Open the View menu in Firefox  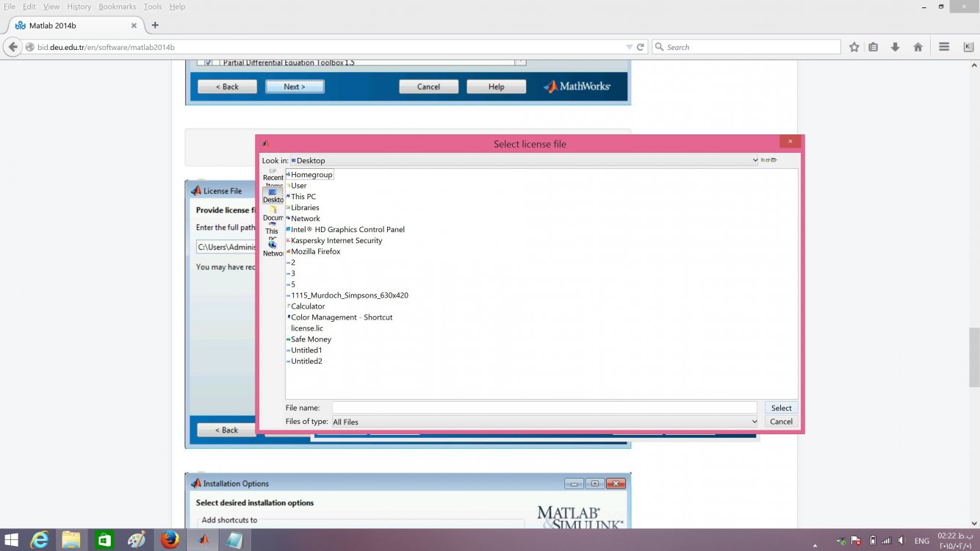51,7
